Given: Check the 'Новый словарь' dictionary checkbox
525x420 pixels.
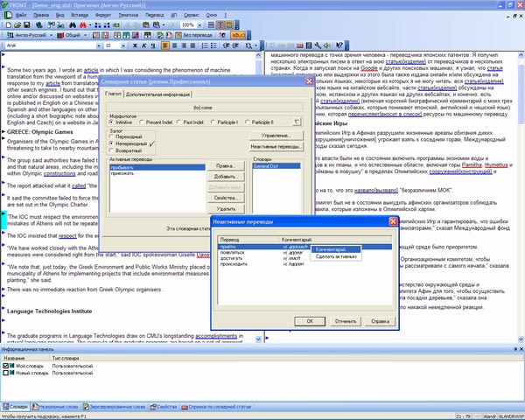Looking at the screenshot, I should pos(6,373).
